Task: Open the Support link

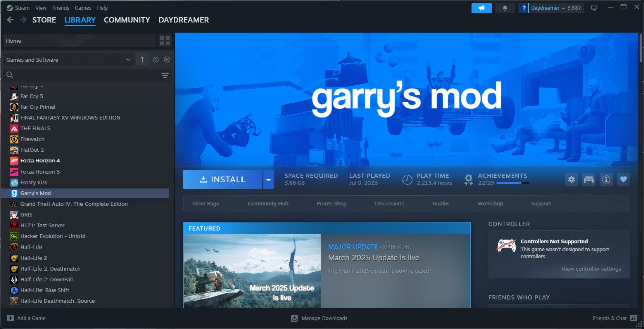Action: coord(541,204)
